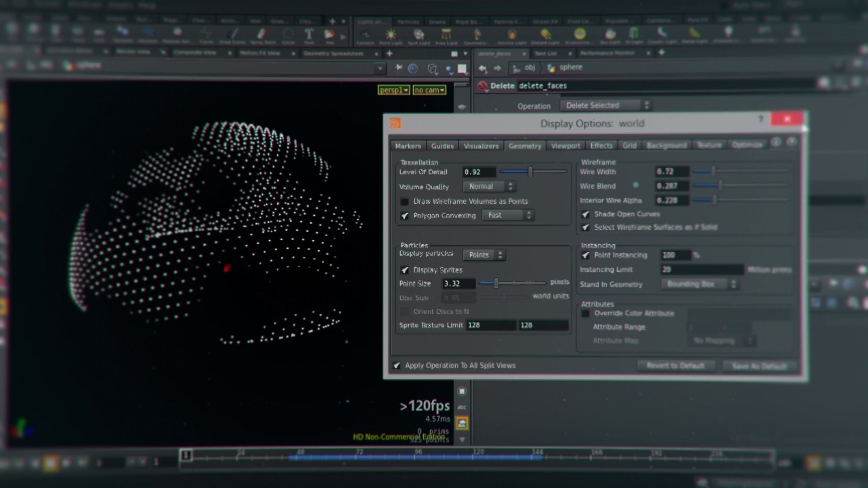Toggle the Polygon Convexing checkbox
This screenshot has height=488, width=868.
(x=405, y=216)
